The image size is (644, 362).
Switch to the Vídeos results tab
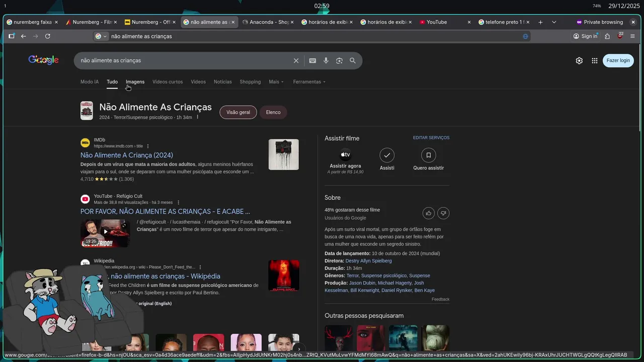pos(198,82)
